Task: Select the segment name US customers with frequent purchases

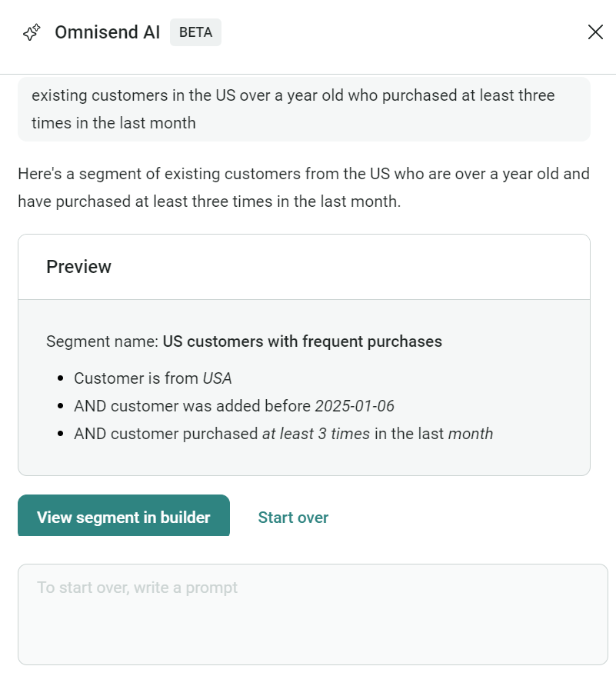Action: click(301, 341)
